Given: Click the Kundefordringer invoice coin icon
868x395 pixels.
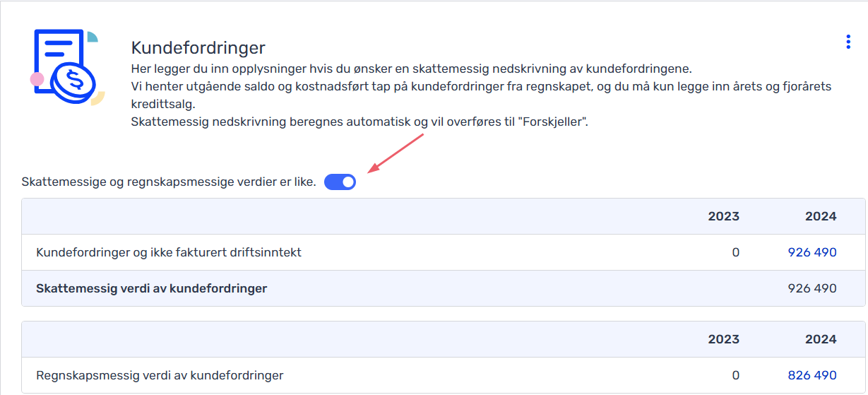Looking at the screenshot, I should (68, 67).
